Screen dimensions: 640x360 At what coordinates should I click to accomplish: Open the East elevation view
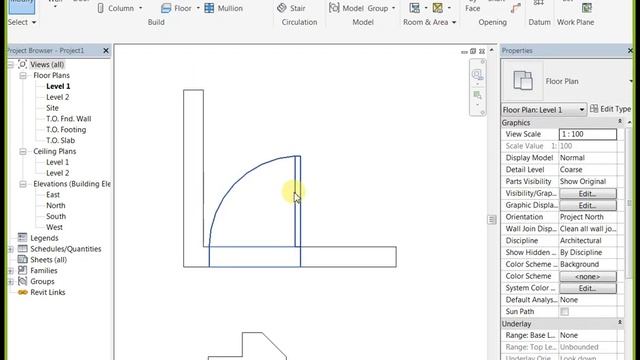(x=53, y=195)
